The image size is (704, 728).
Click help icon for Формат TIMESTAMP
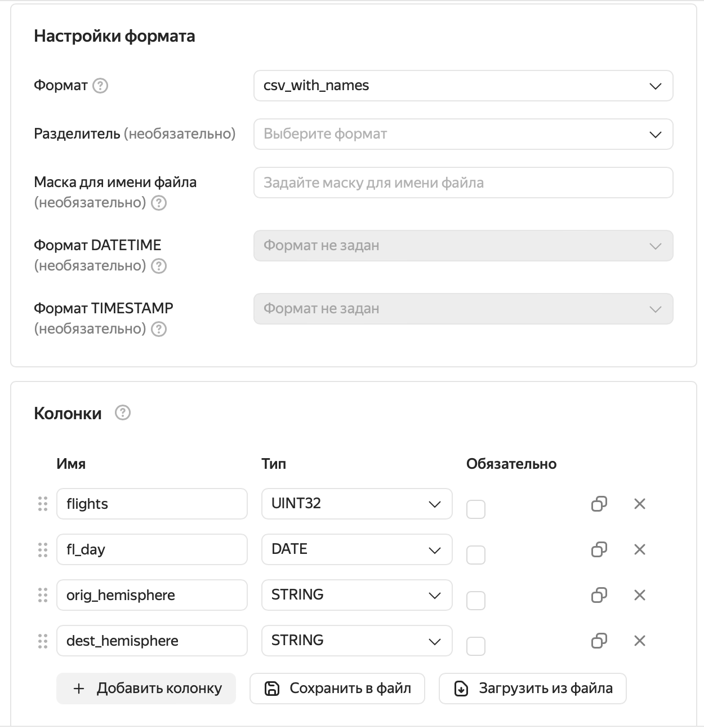(x=159, y=329)
